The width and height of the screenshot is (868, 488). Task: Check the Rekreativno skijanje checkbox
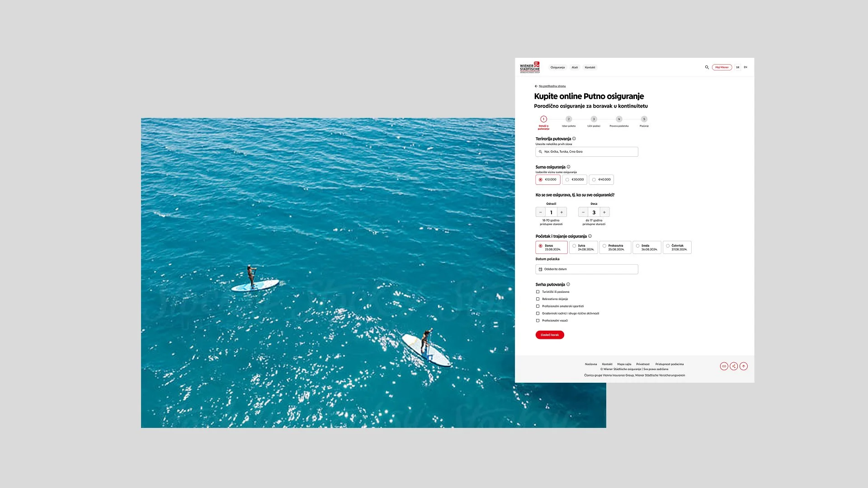coord(538,299)
